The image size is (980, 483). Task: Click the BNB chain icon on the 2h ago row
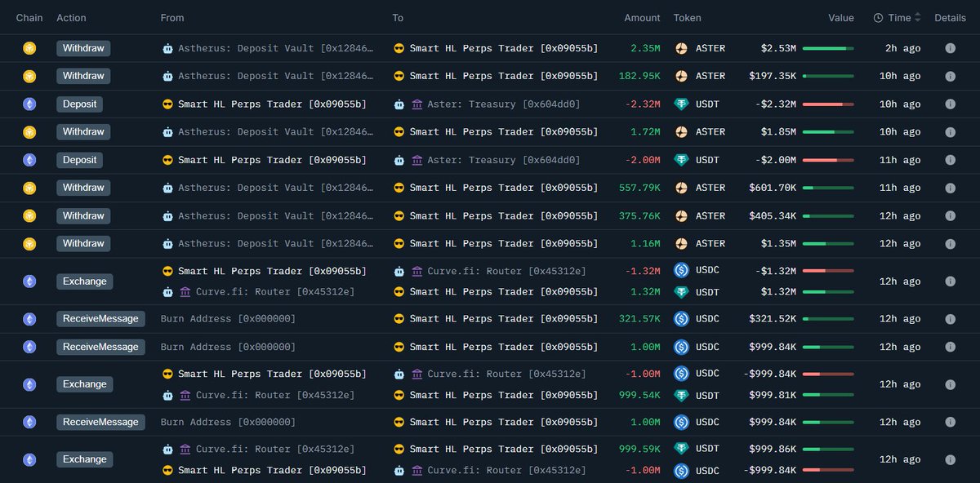pyautogui.click(x=29, y=48)
